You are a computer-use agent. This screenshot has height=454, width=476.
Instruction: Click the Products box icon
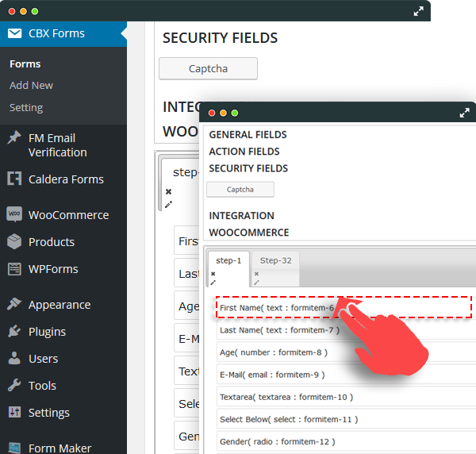click(x=14, y=242)
